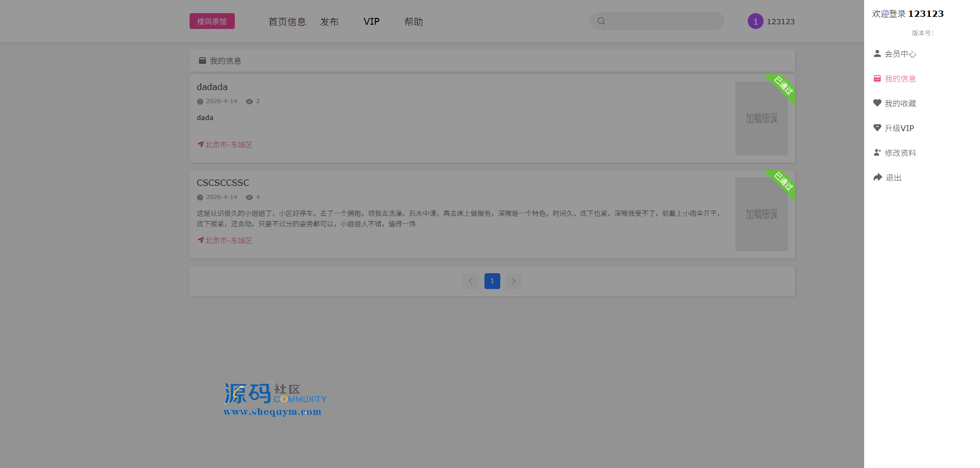Click the purple user avatar circle

click(755, 22)
